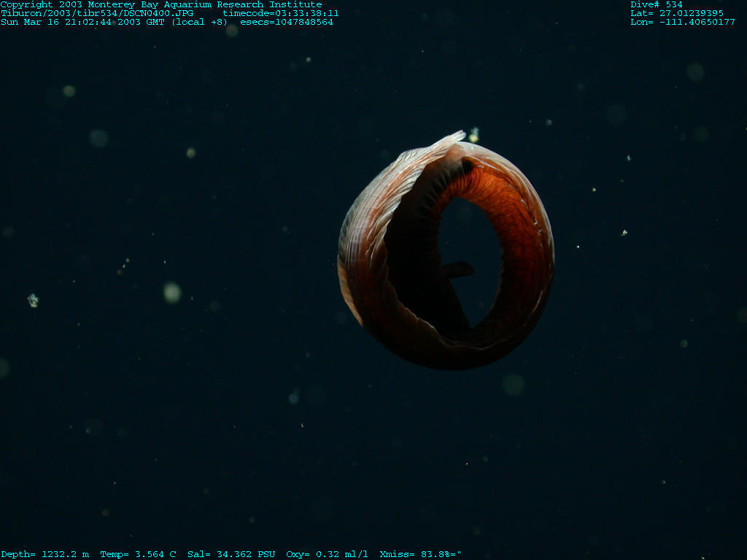
Task: Click the Lat= 27.01239395 readout
Action: tap(676, 13)
